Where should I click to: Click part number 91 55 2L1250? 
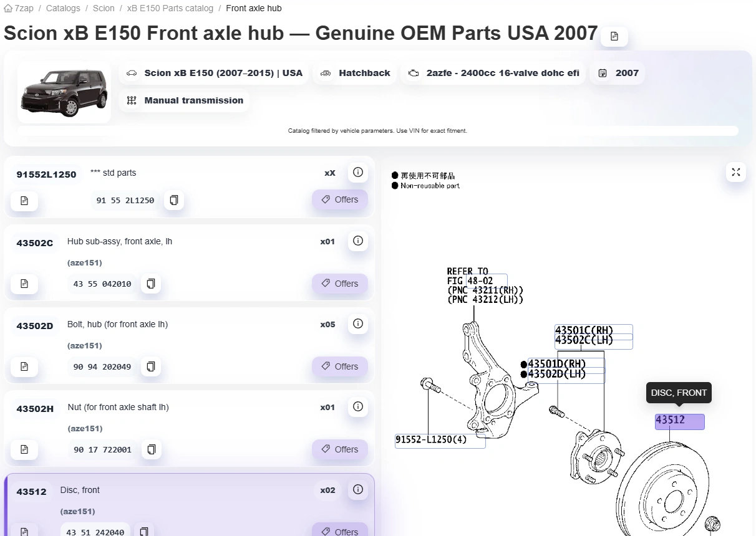pos(125,200)
